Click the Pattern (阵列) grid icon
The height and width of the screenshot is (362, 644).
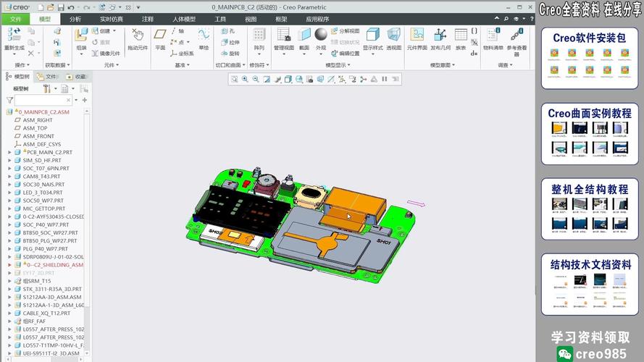pos(259,35)
